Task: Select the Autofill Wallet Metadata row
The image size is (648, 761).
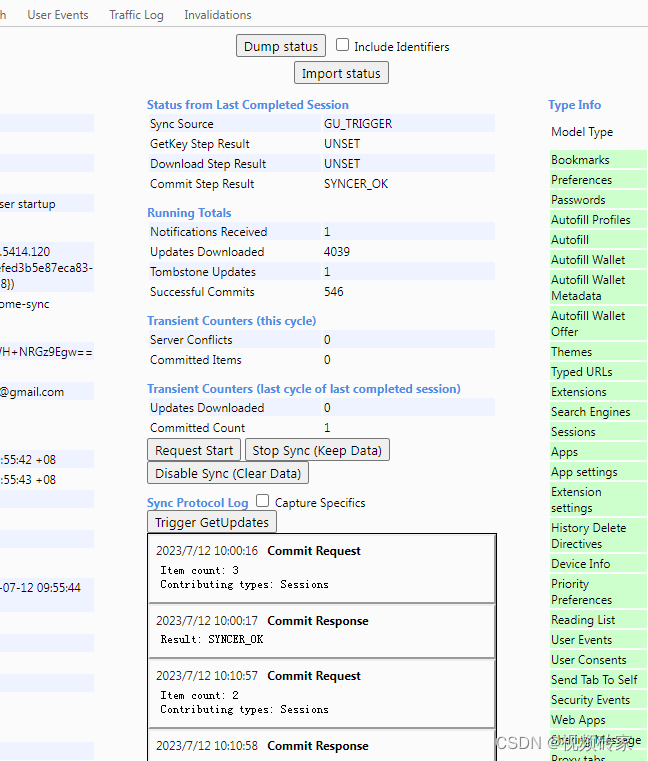Action: tap(598, 287)
